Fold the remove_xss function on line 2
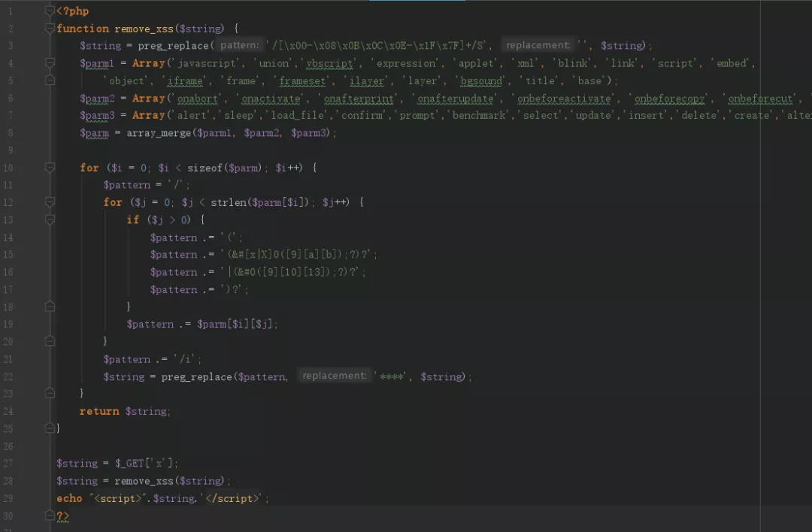Image resolution: width=812 pixels, height=532 pixels. coord(50,28)
